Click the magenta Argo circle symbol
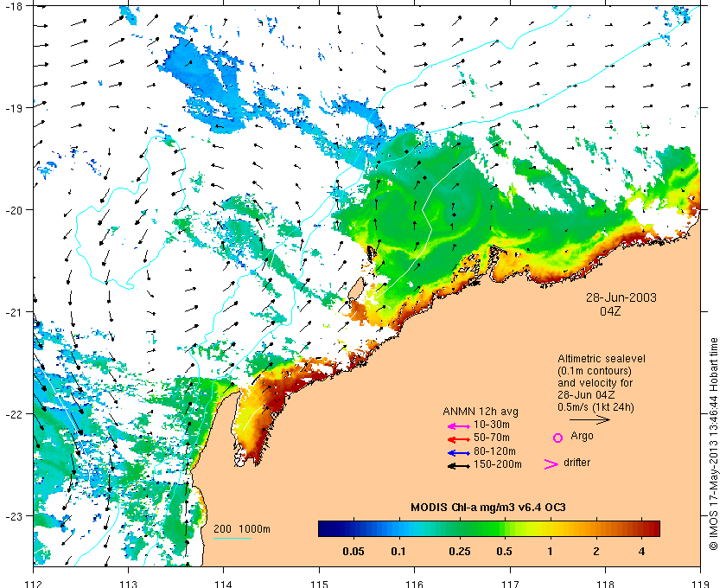 558,438
